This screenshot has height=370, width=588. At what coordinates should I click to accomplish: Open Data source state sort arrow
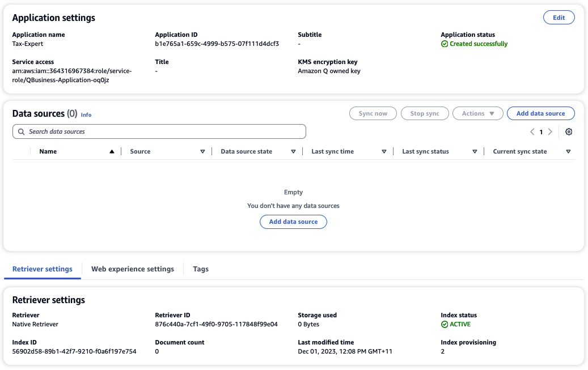point(293,152)
